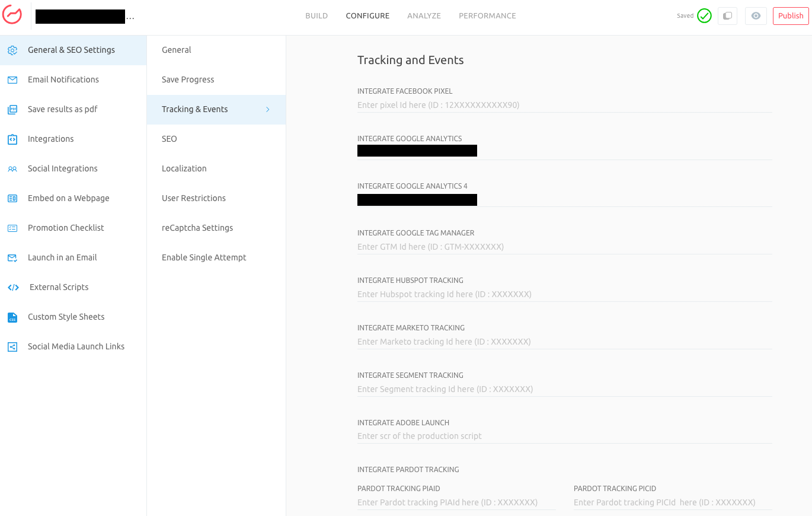The width and height of the screenshot is (812, 516).
Task: Click the Custom Style Sheets CSS icon
Action: (12, 317)
